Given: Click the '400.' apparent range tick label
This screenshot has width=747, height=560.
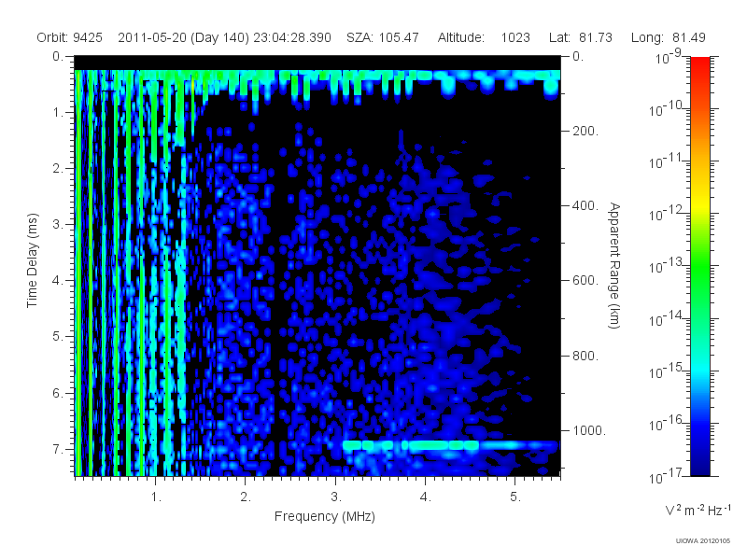Looking at the screenshot, I should (585, 205).
